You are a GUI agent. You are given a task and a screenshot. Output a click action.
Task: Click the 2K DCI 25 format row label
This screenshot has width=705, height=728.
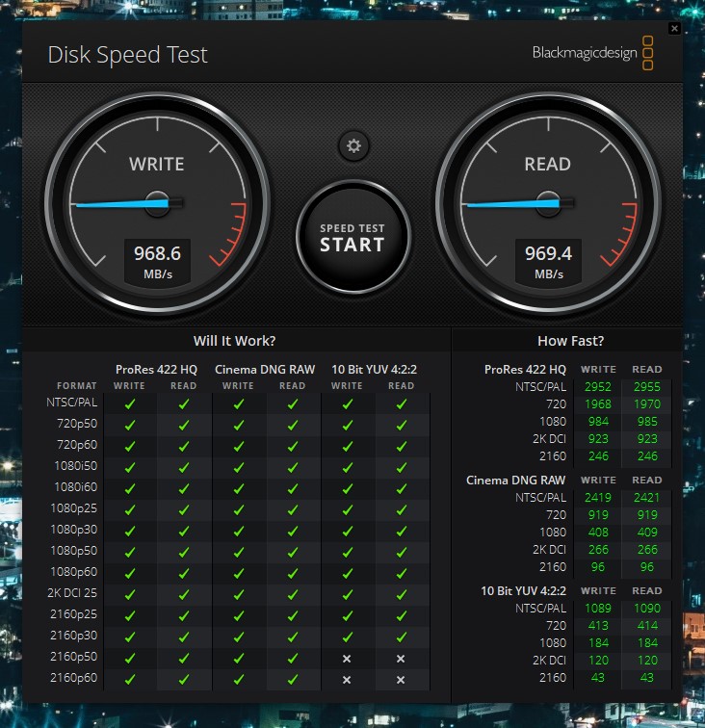72,593
